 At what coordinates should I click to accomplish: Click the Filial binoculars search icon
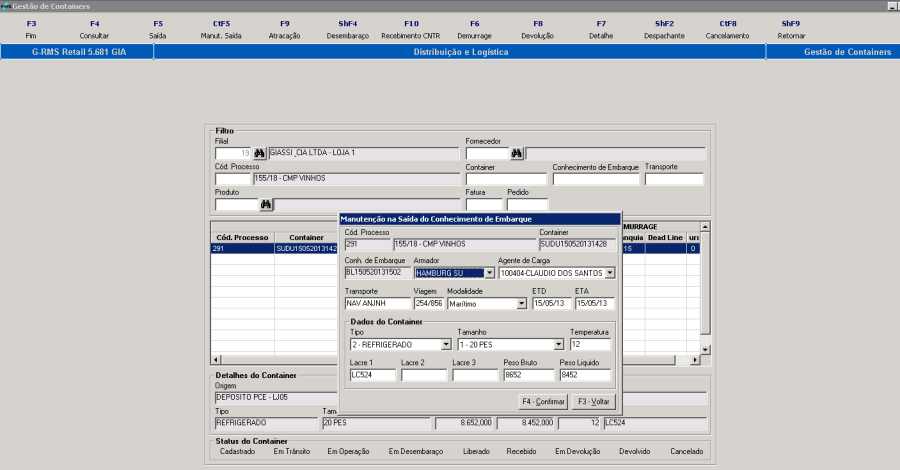(x=259, y=153)
